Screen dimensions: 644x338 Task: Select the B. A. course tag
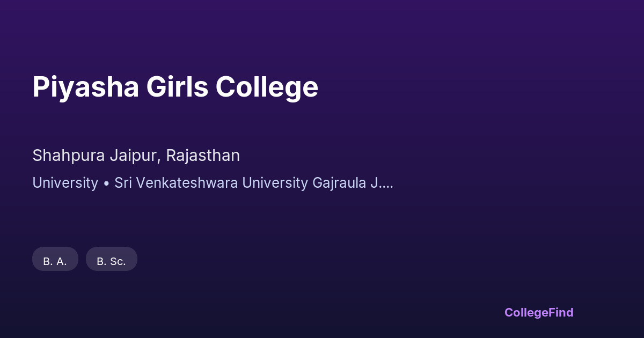55,261
